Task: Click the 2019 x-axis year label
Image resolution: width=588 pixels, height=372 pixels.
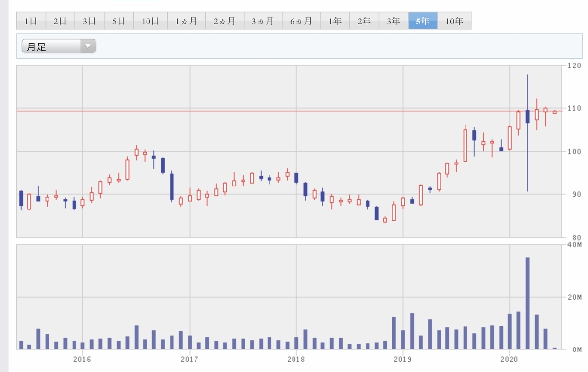Action: [x=403, y=358]
